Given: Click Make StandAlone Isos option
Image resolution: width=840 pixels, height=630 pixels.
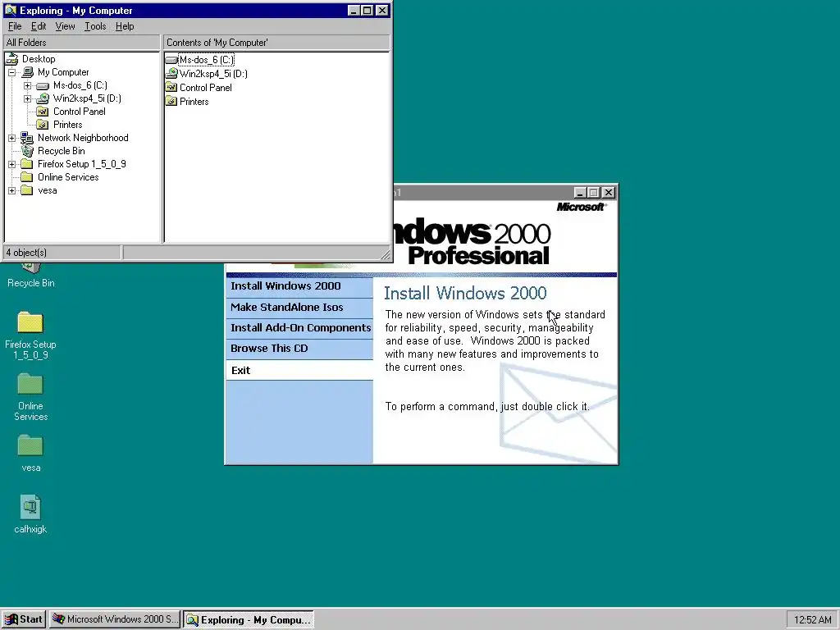Looking at the screenshot, I should 299,308.
